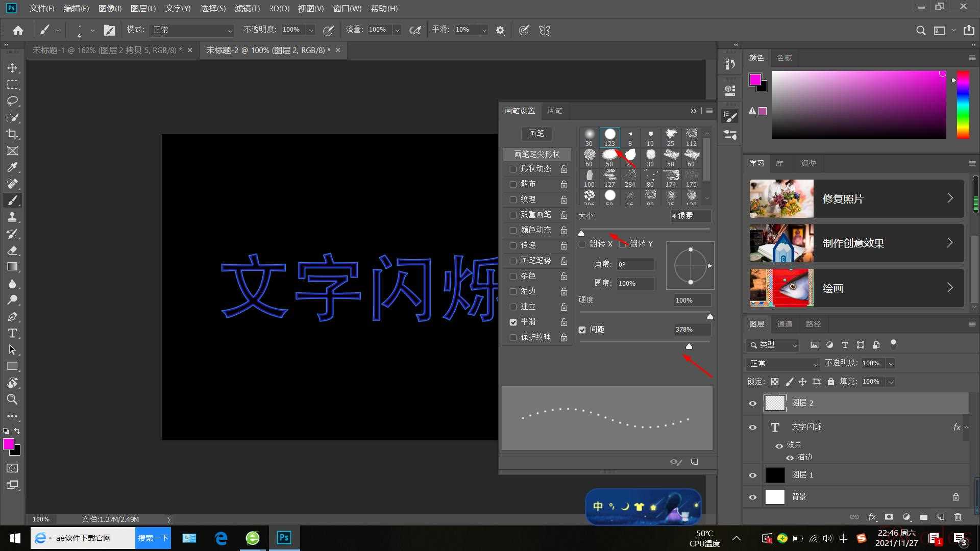Select the Move tool
The image size is (980, 551).
[x=12, y=68]
